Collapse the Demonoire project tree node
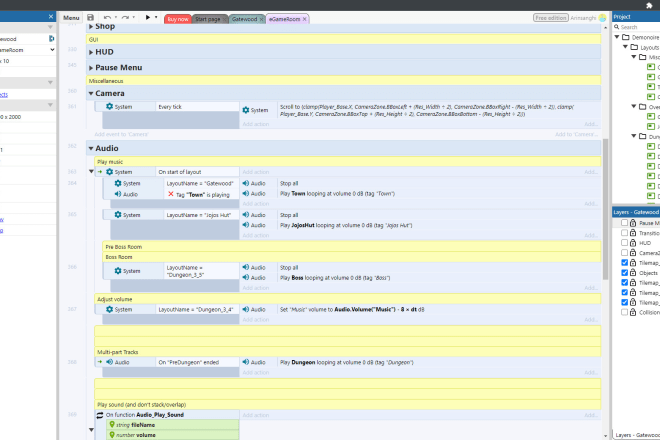This screenshot has height=440, width=660. tap(617, 37)
